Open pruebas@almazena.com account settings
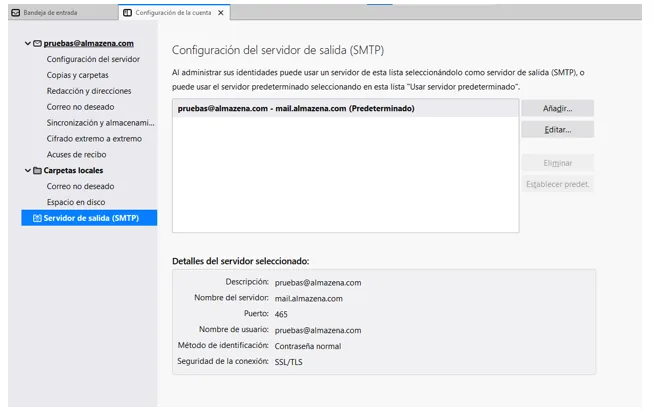This screenshot has width=654, height=413. click(89, 43)
